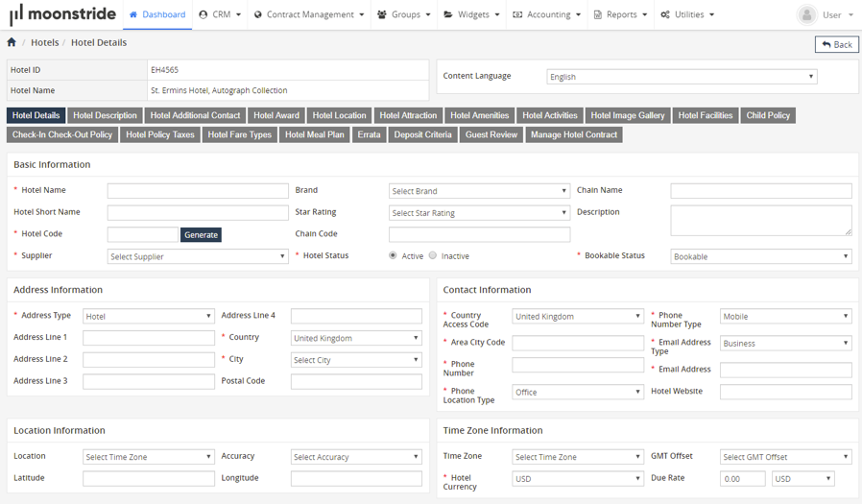
Task: Open the Manage Hotel Contract tab
Action: tap(574, 135)
